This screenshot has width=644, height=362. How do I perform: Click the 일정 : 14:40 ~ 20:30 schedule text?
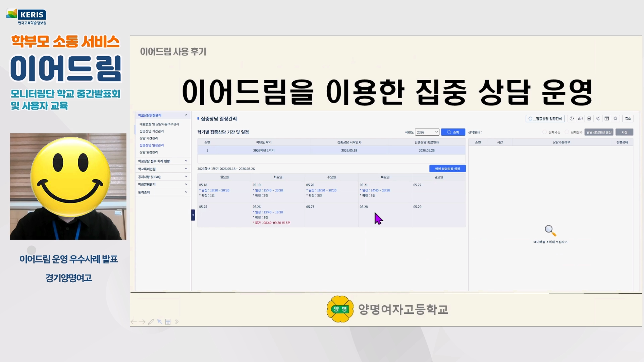coord(375,190)
